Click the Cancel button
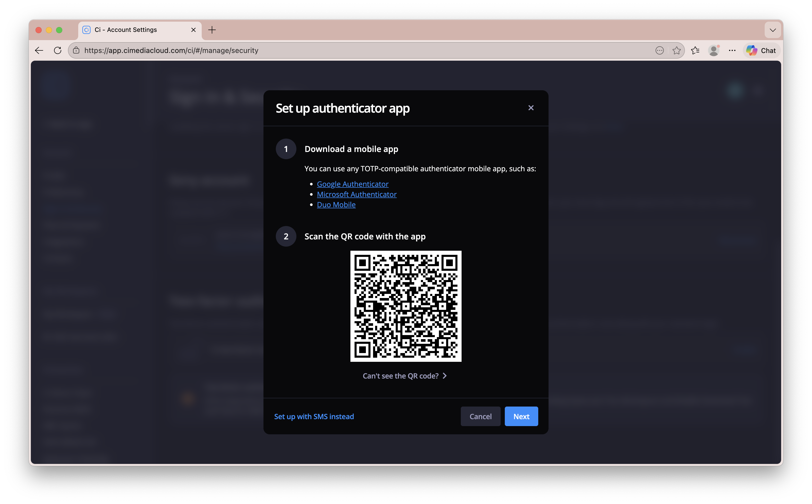 (x=480, y=416)
